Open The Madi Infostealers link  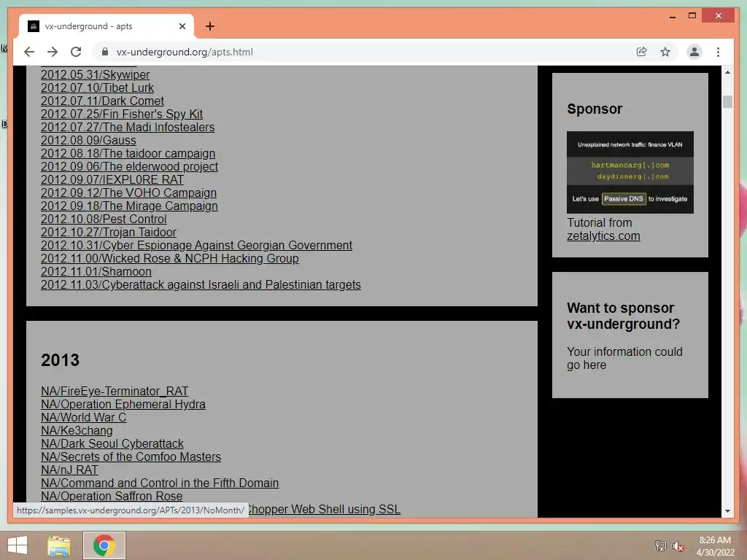pyautogui.click(x=128, y=127)
